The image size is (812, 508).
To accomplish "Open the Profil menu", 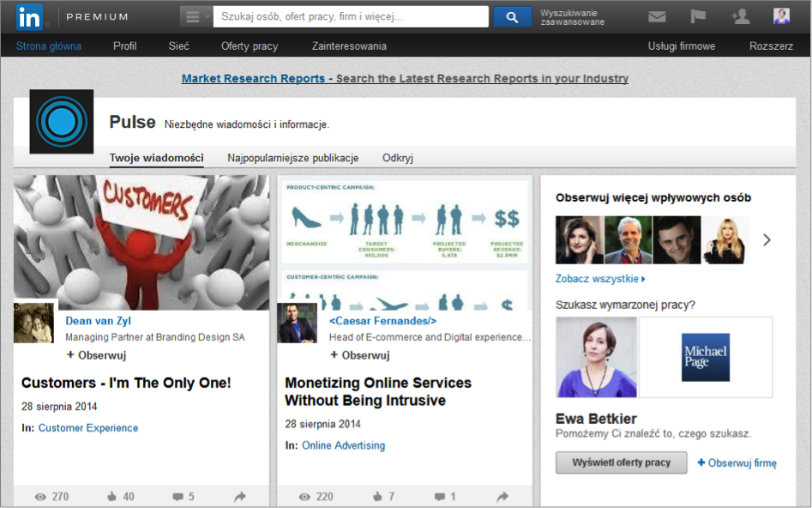I will click(x=125, y=45).
